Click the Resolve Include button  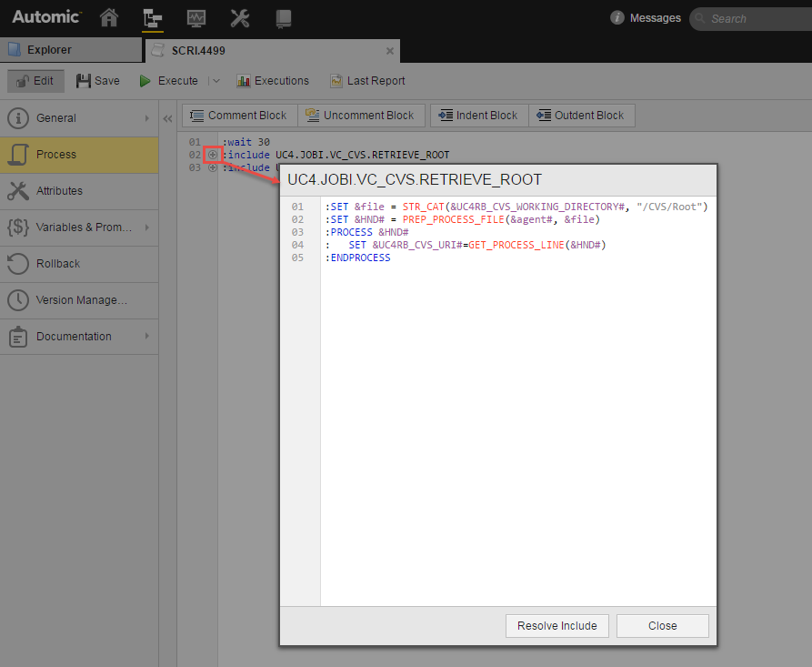(x=556, y=626)
